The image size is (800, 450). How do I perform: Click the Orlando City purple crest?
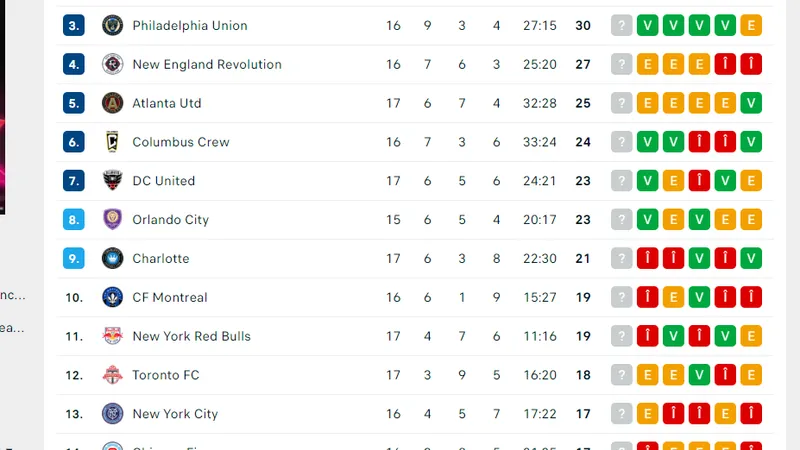pos(112,219)
